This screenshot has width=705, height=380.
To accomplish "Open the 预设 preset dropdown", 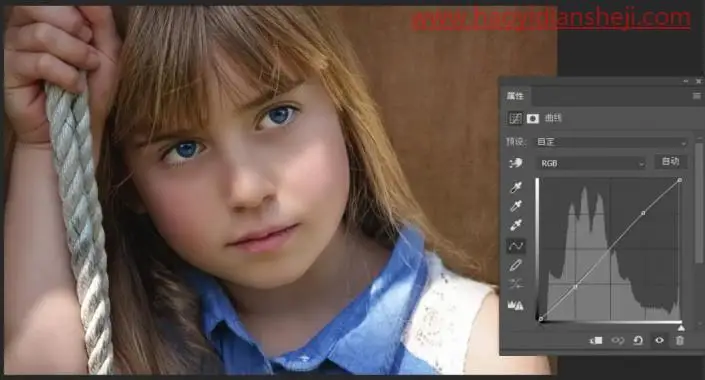I will click(x=611, y=142).
